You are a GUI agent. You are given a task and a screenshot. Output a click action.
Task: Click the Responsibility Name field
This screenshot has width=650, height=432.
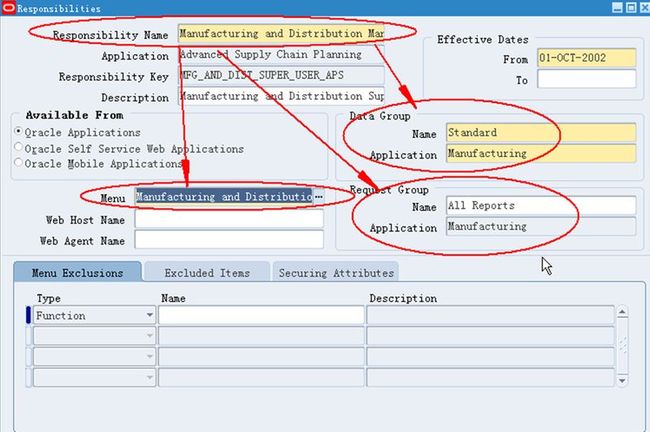[281, 34]
